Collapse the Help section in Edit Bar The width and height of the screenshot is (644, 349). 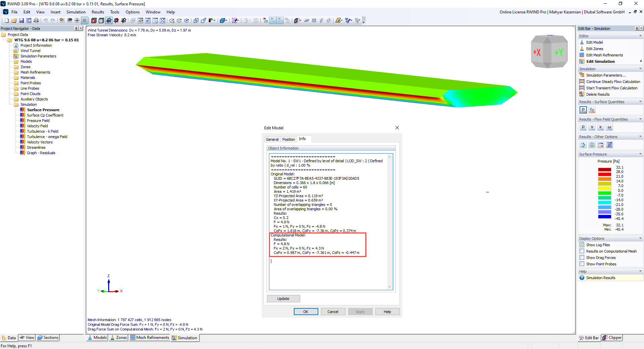pos(640,271)
